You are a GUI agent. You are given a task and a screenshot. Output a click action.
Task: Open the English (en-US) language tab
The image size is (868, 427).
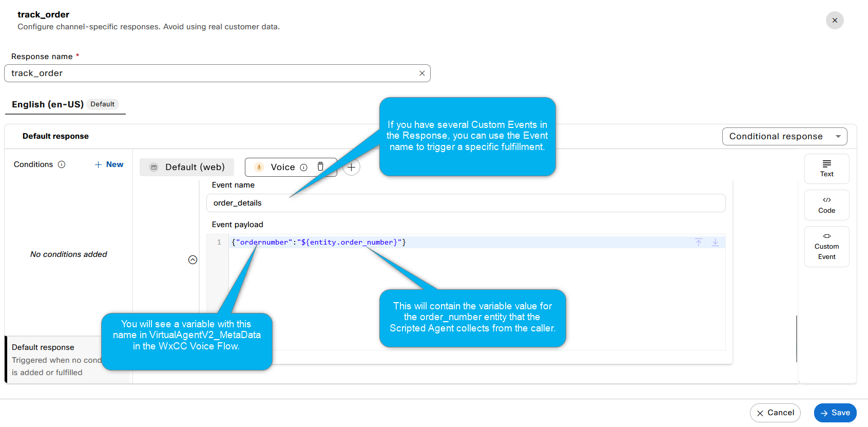click(48, 104)
